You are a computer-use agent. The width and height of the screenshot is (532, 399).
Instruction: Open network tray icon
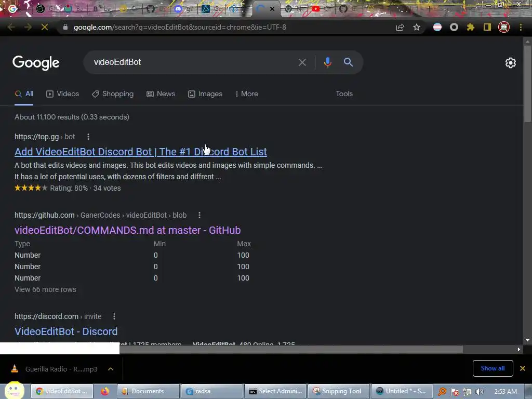click(467, 392)
